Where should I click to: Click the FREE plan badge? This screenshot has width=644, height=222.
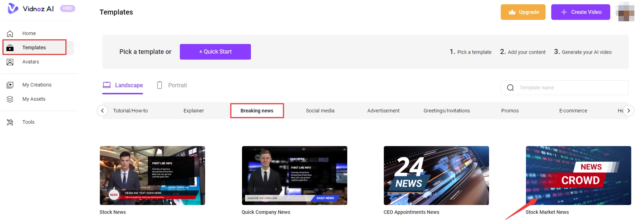68,9
